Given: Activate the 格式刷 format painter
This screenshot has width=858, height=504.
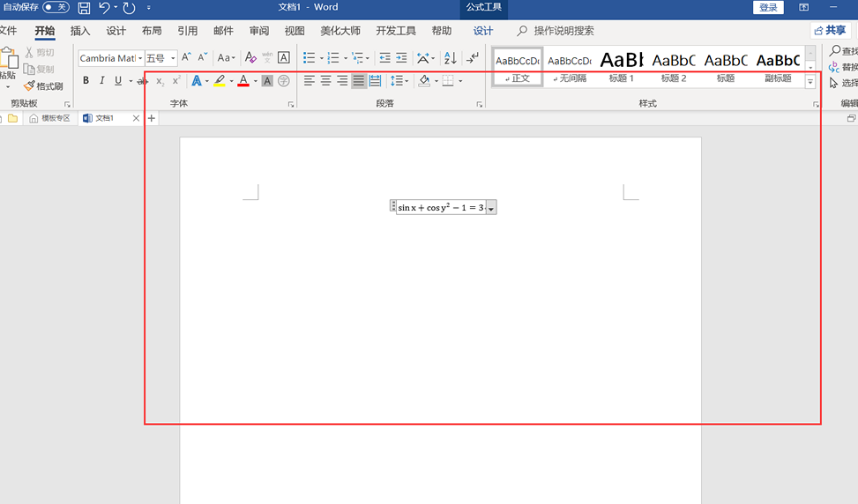Looking at the screenshot, I should click(x=43, y=85).
